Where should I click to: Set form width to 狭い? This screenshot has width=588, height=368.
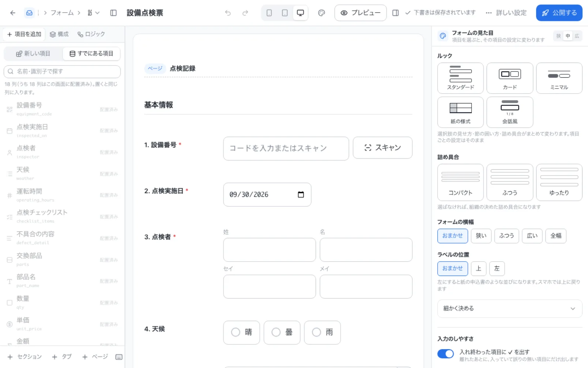481,236
